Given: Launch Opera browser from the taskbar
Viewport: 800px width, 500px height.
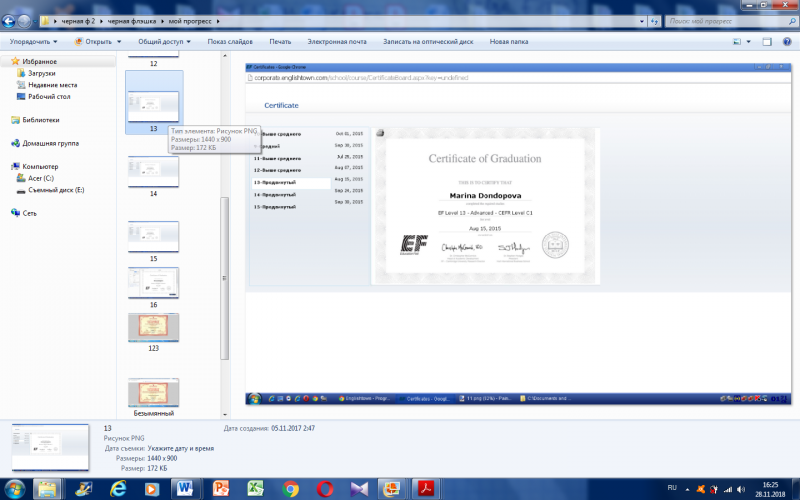Looking at the screenshot, I should coord(324,489).
